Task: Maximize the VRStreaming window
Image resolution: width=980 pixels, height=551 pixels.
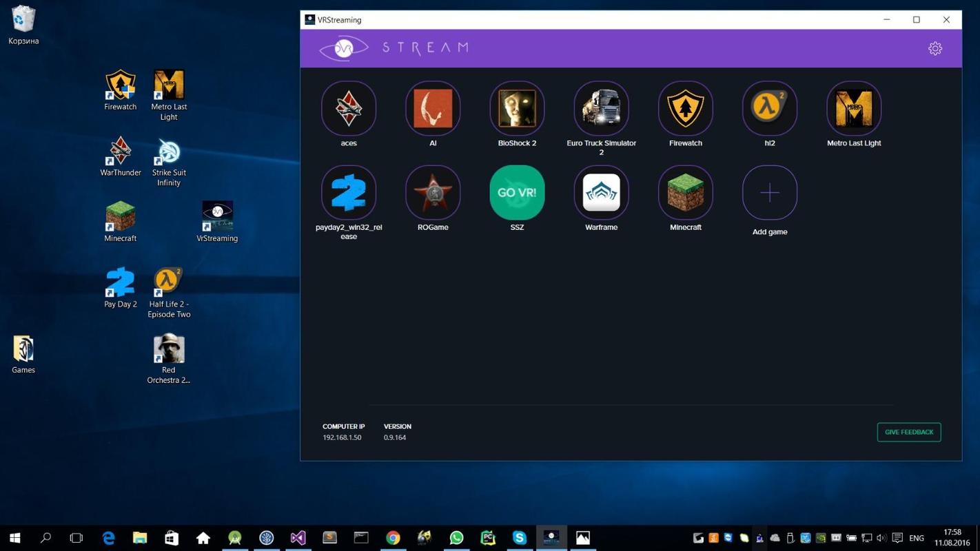Action: click(917, 20)
